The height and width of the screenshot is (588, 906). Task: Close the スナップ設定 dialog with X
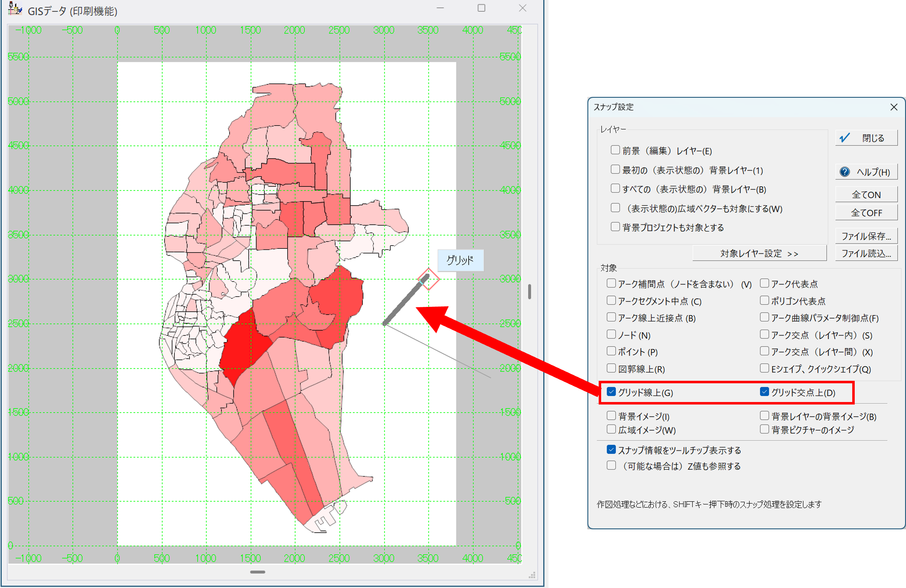click(x=894, y=107)
